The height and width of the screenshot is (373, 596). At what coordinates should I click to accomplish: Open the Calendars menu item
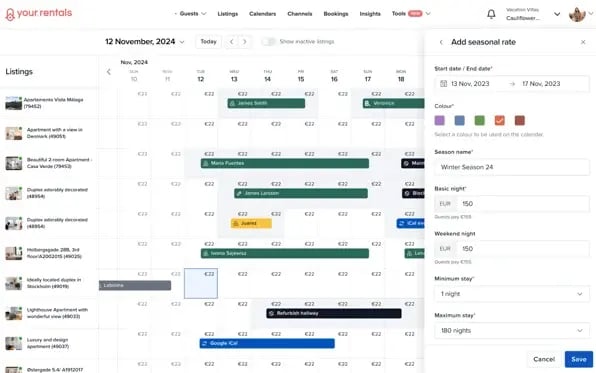coord(262,14)
